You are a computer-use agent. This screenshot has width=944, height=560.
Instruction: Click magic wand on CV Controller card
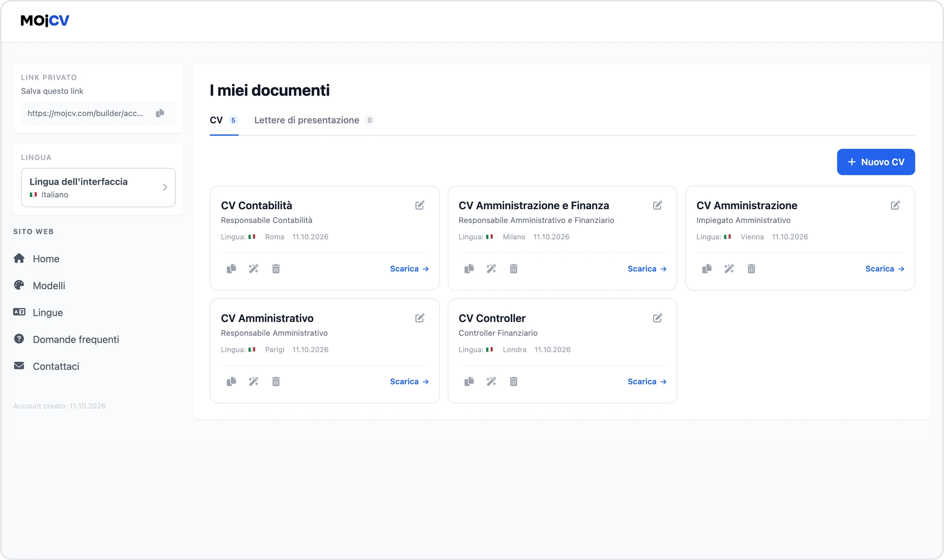(491, 381)
